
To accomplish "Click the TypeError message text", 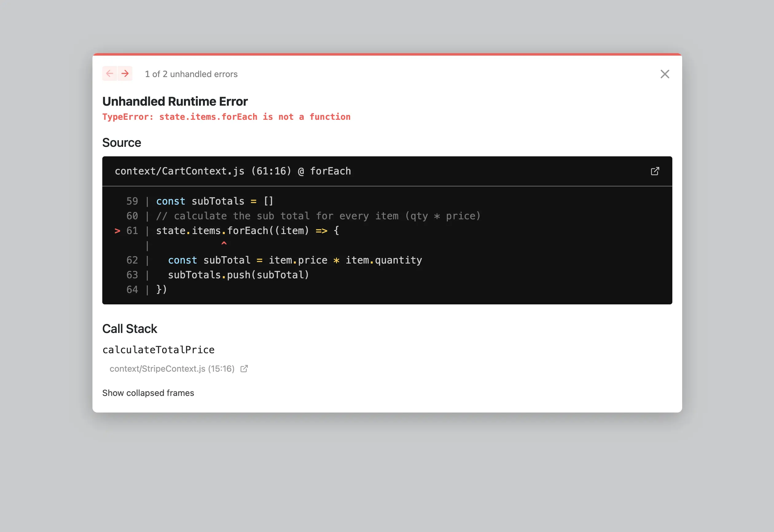I will (x=226, y=117).
